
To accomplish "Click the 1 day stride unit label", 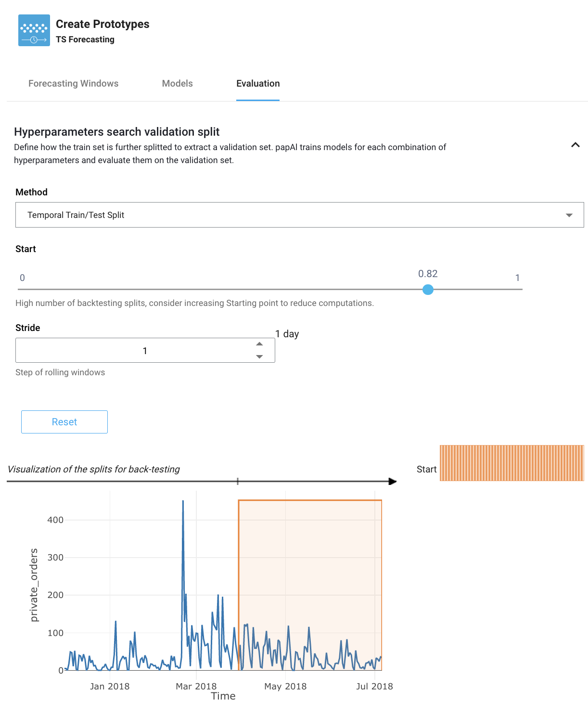I will [287, 334].
